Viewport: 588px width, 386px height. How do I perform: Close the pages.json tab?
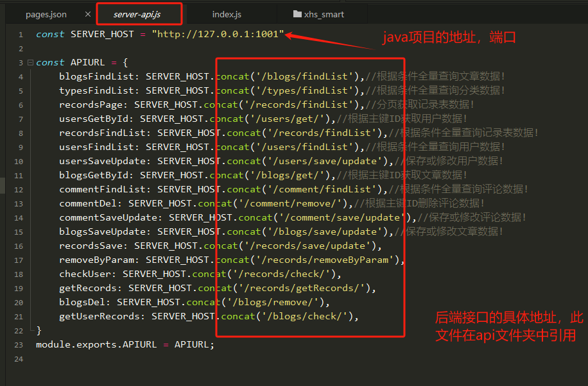tap(88, 14)
